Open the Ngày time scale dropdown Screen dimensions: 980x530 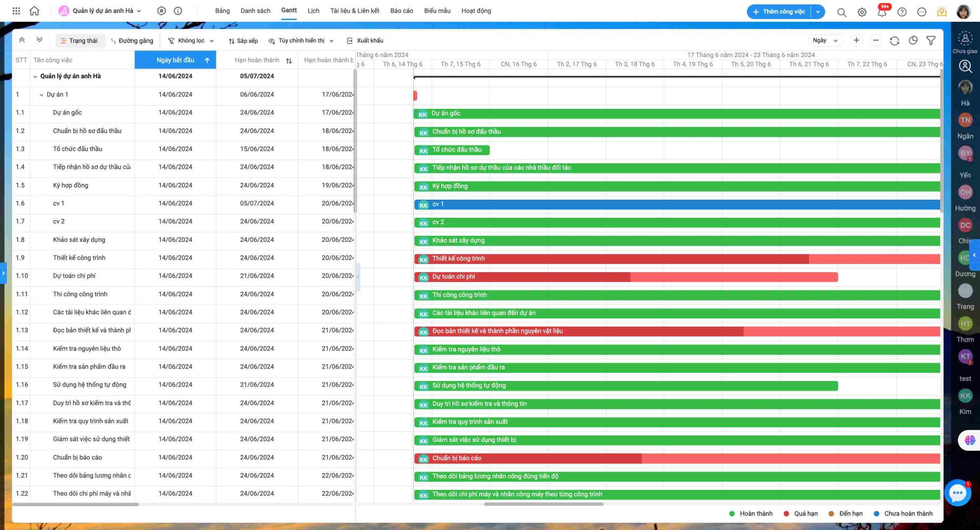825,41
